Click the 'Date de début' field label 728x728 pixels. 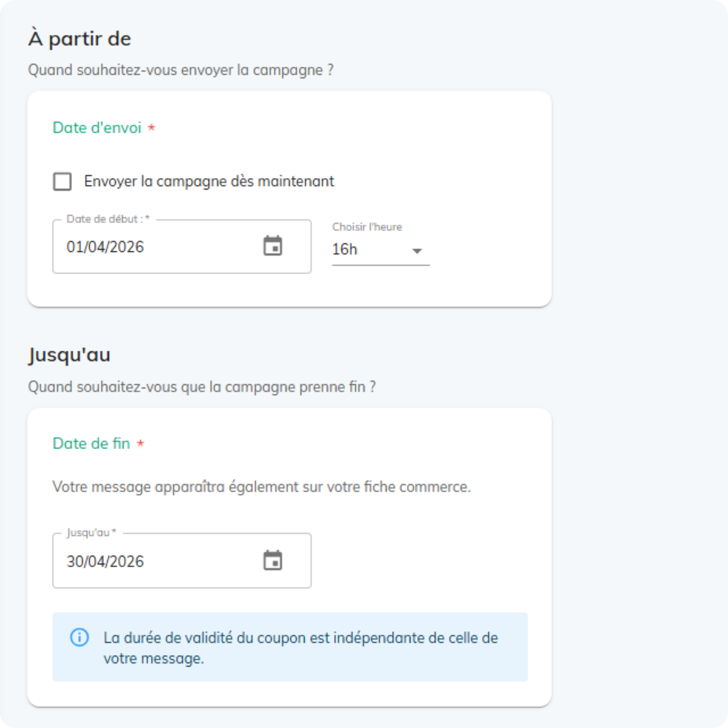click(108, 219)
